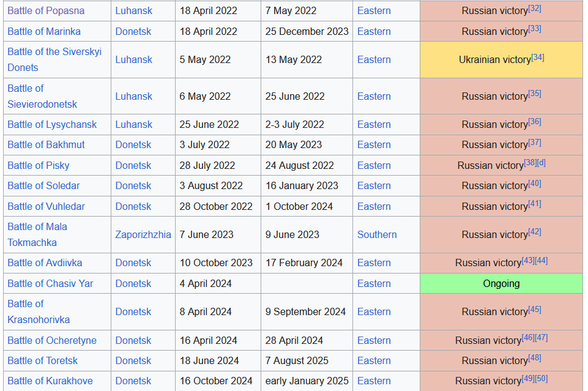
Task: Open the Battle of Toretsk link
Action: tap(42, 360)
